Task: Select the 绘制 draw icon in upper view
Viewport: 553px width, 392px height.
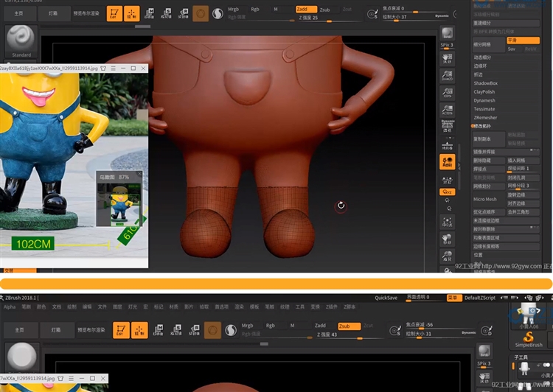Action: click(131, 14)
